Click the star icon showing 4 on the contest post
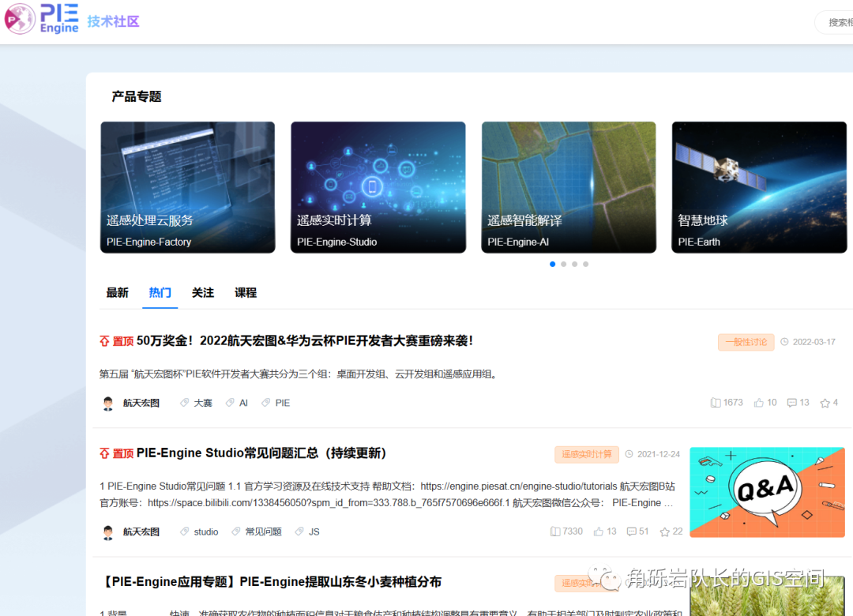This screenshot has height=616, width=853. tap(824, 402)
